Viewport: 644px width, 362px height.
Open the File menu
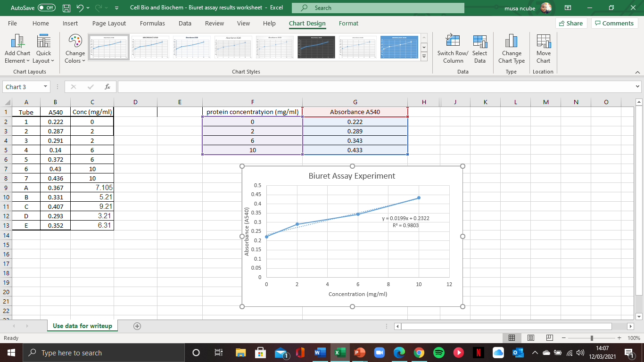(x=12, y=23)
